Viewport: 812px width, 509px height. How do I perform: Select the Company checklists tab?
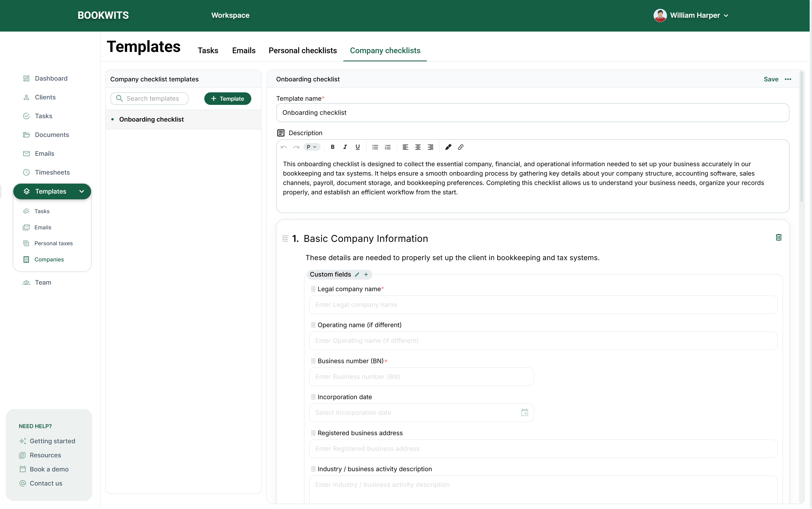click(385, 51)
